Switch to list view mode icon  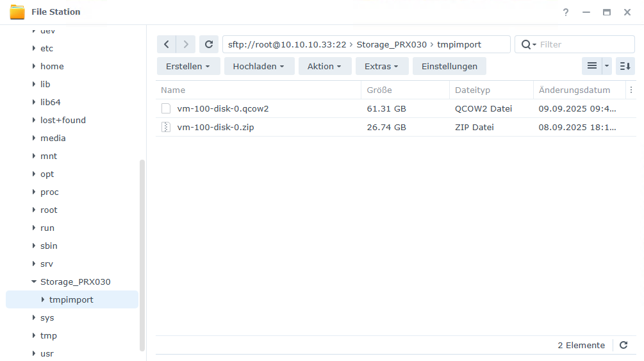point(592,66)
